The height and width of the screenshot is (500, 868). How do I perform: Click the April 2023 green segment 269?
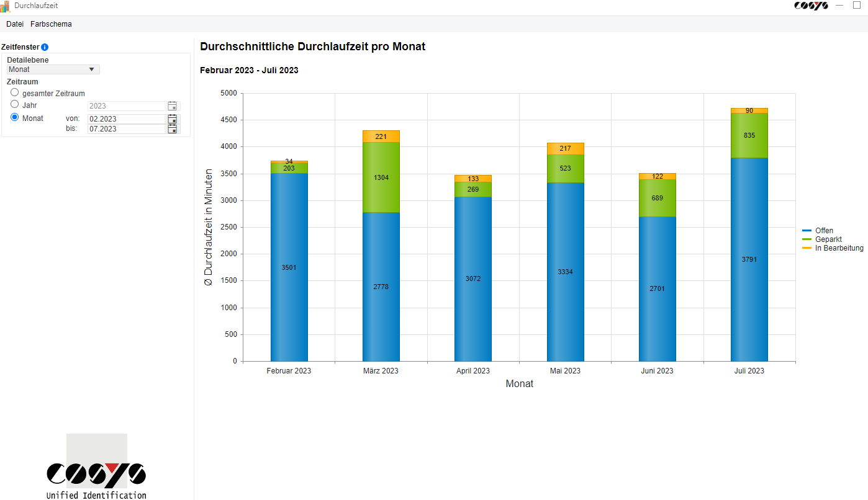(473, 189)
